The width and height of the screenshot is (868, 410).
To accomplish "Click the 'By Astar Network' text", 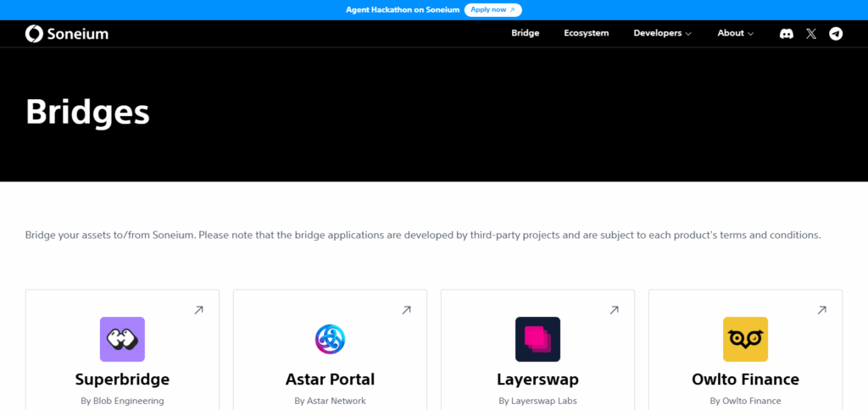I will click(x=330, y=401).
